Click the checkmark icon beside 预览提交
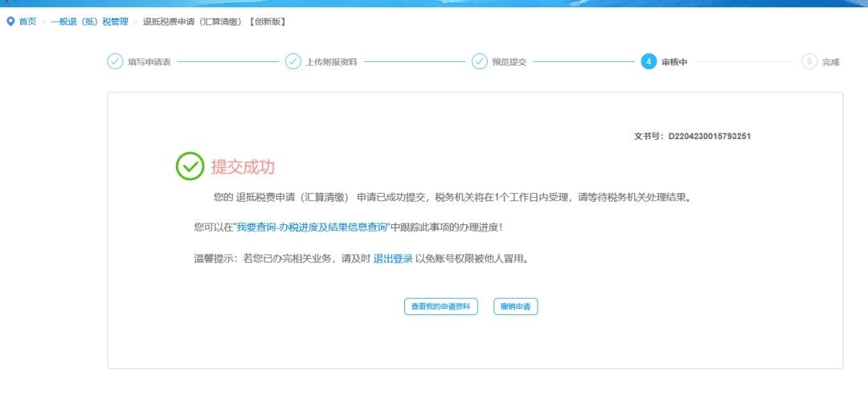Viewport: 868px width, 393px height. 479,62
